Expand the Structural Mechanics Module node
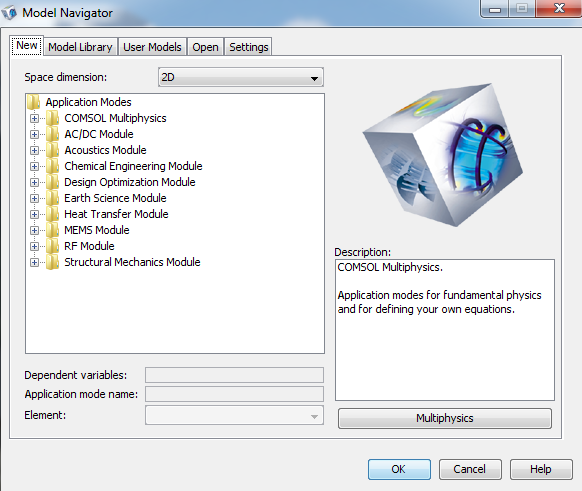The height and width of the screenshot is (491, 582). [x=34, y=262]
